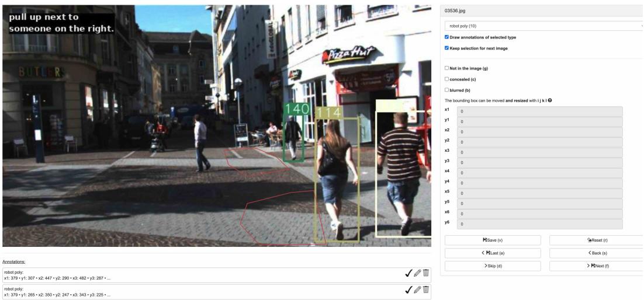Focus the y2 coordinate field
This screenshot has height=300, width=644.
point(539,142)
